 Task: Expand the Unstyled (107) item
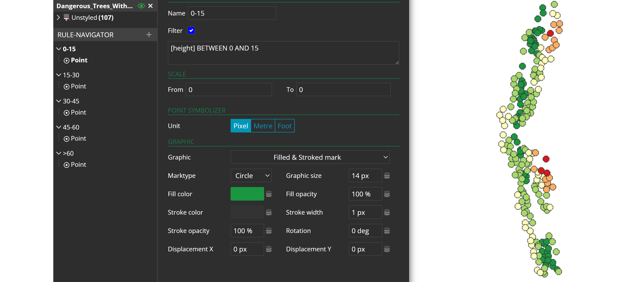click(x=58, y=18)
